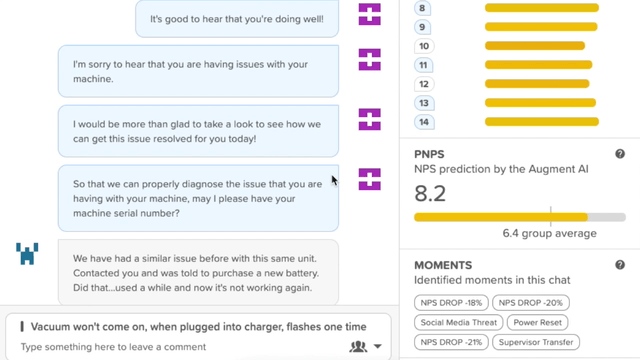Select the 'NPS DROP -21%' moment tag

pos(451,342)
